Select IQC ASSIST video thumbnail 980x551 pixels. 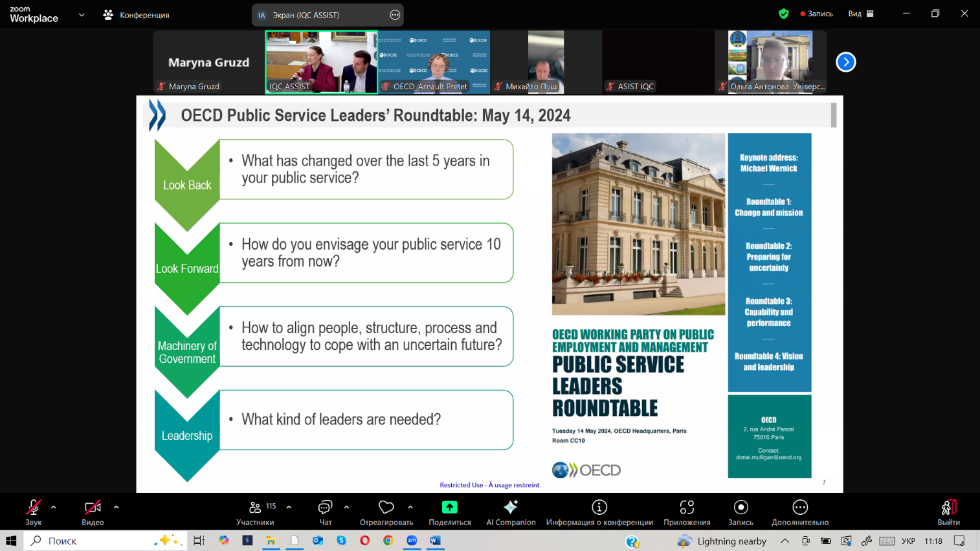click(321, 62)
